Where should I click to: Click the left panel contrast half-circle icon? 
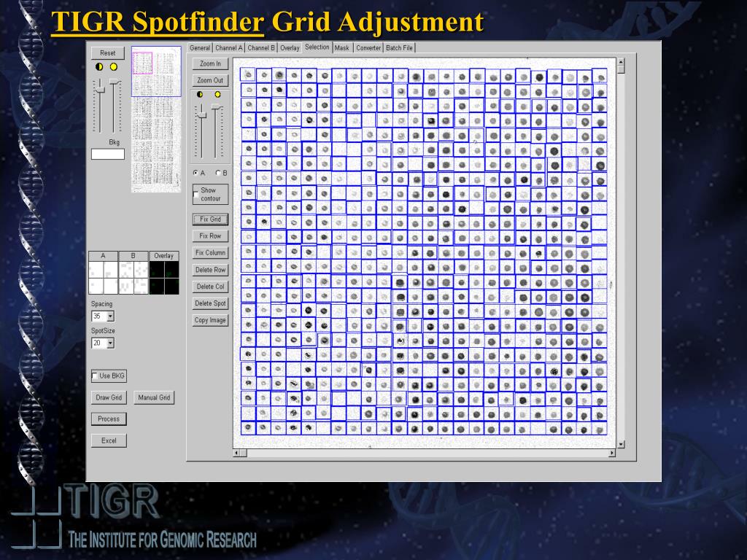click(99, 67)
